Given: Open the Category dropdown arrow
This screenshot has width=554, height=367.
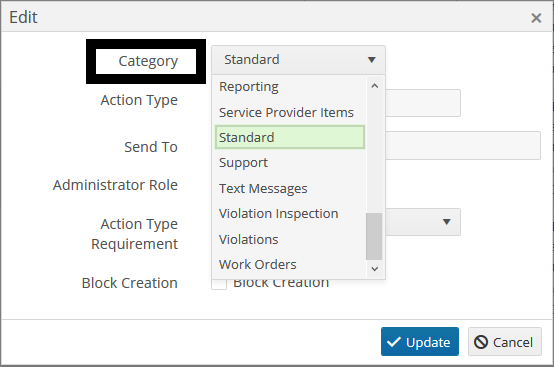Looking at the screenshot, I should pos(371,60).
